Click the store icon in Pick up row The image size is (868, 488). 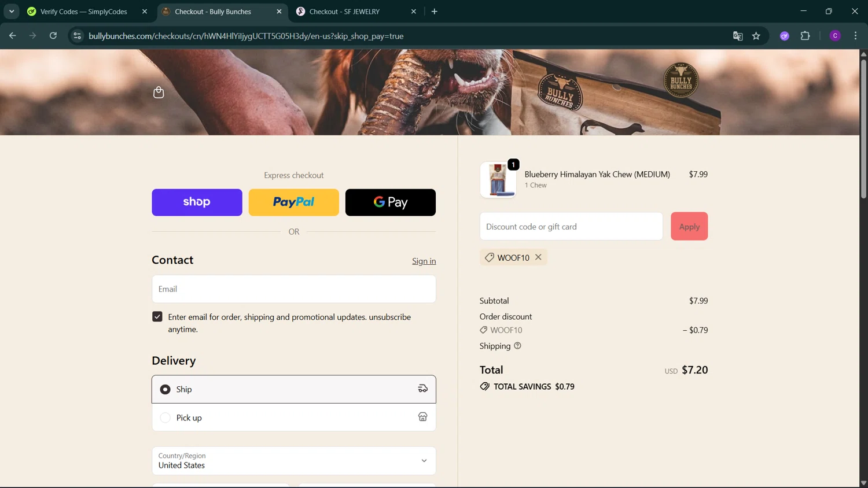pyautogui.click(x=423, y=417)
